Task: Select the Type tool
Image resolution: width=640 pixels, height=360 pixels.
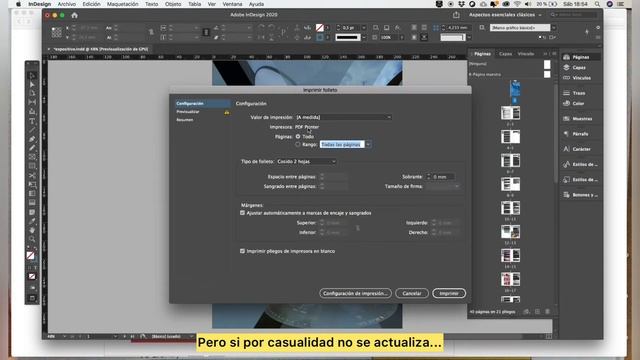Action: coord(32,121)
